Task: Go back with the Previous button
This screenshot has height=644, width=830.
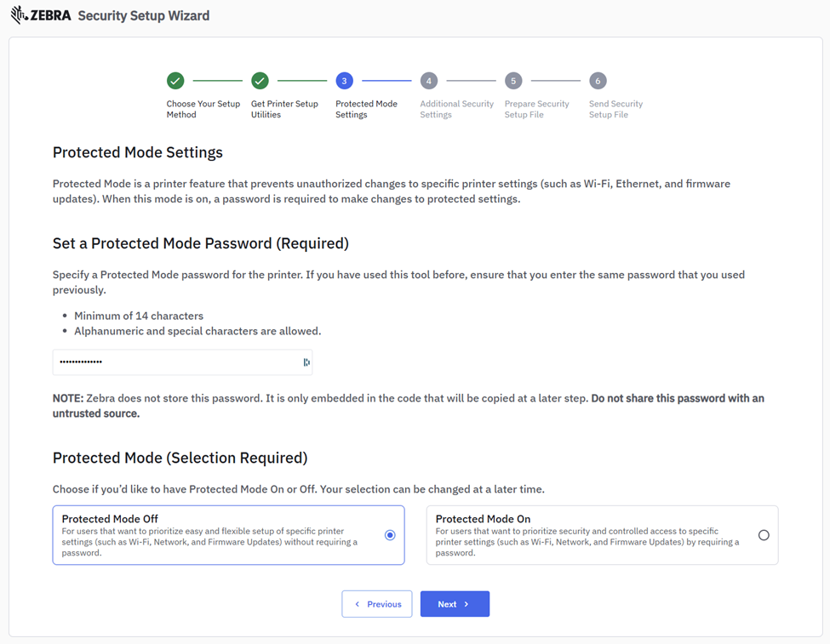Action: click(377, 604)
